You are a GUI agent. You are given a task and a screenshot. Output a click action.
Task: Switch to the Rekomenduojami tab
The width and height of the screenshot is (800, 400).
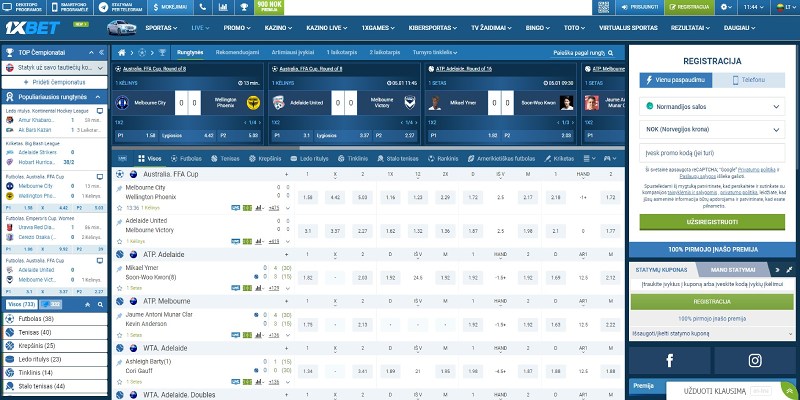[237, 53]
